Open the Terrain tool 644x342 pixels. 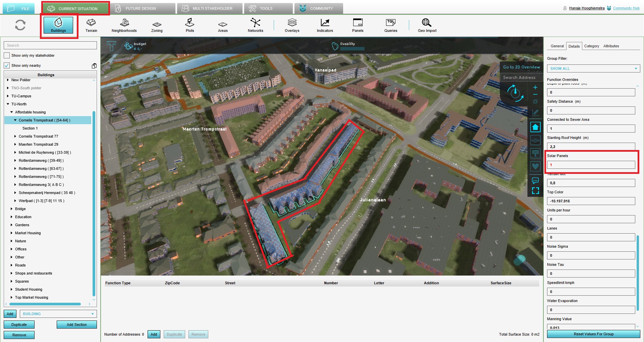(x=91, y=25)
